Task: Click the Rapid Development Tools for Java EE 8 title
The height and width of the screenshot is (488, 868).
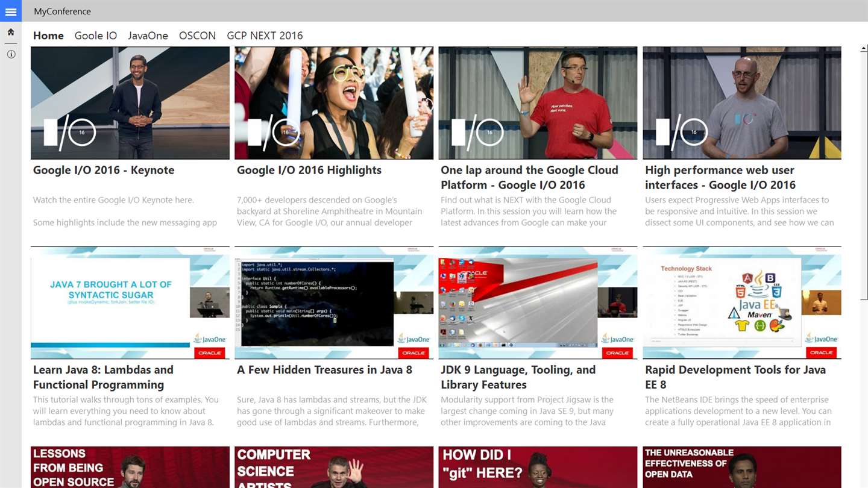Action: click(x=735, y=377)
